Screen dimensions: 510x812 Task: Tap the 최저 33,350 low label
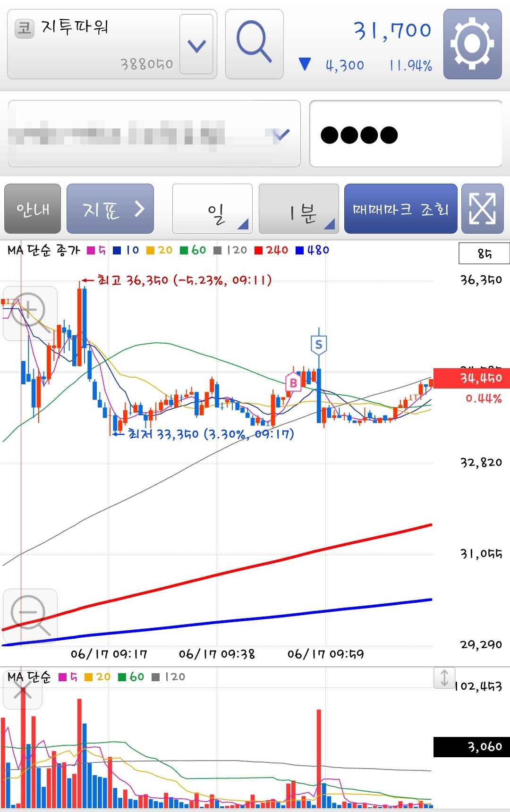211,434
